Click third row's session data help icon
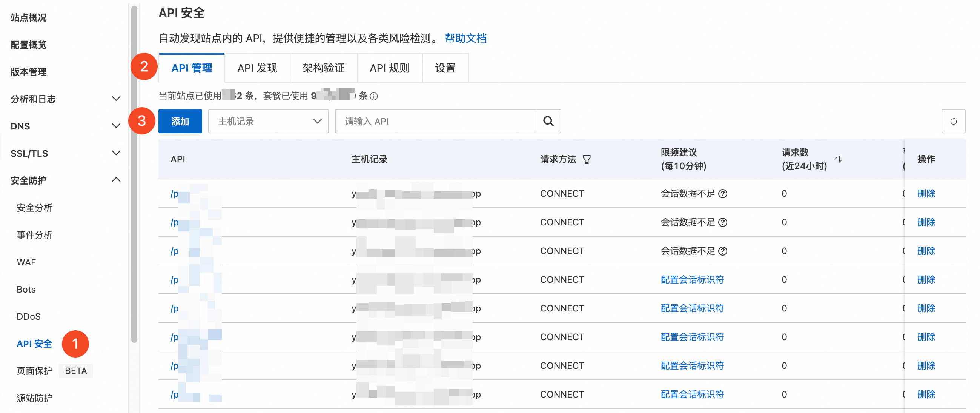The image size is (980, 413). 722,251
